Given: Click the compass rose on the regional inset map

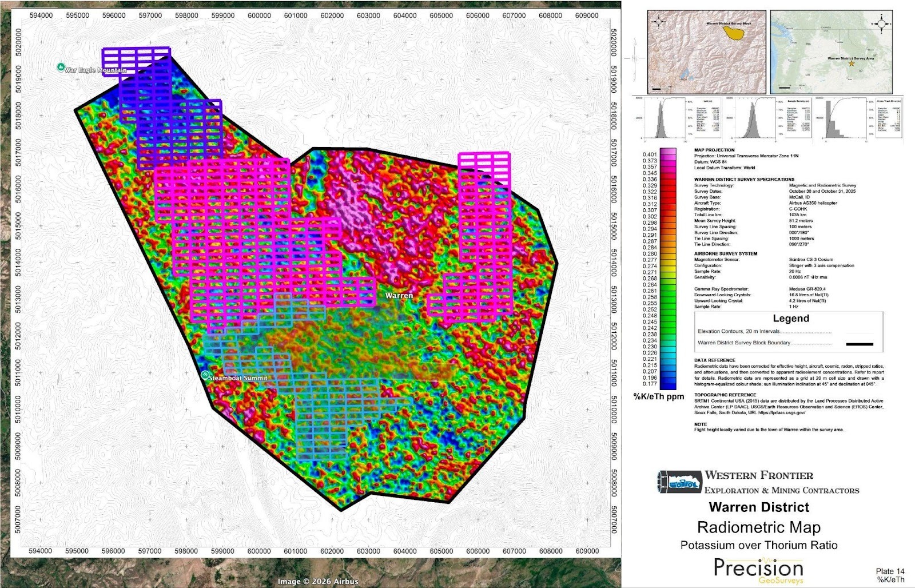Looking at the screenshot, I should point(881,24).
